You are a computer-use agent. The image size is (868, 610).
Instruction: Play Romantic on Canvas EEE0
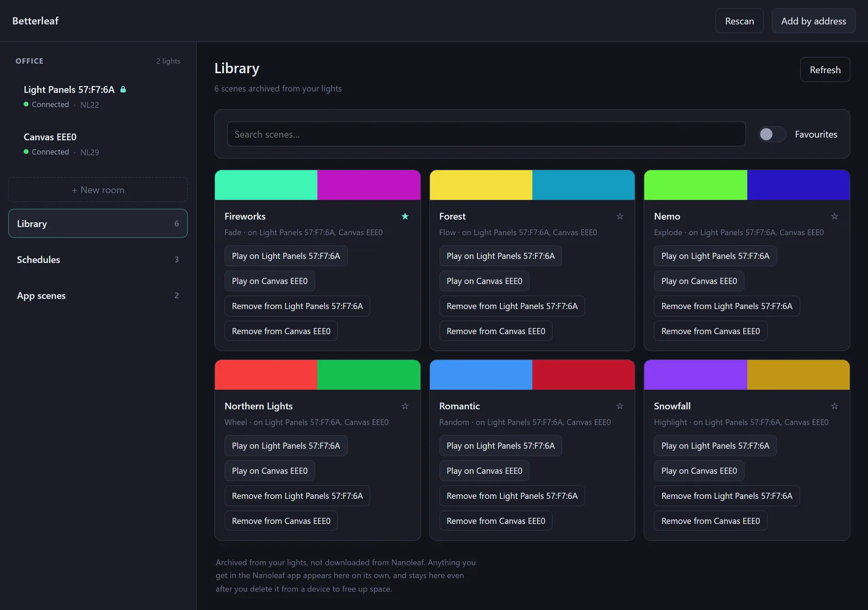[484, 471]
